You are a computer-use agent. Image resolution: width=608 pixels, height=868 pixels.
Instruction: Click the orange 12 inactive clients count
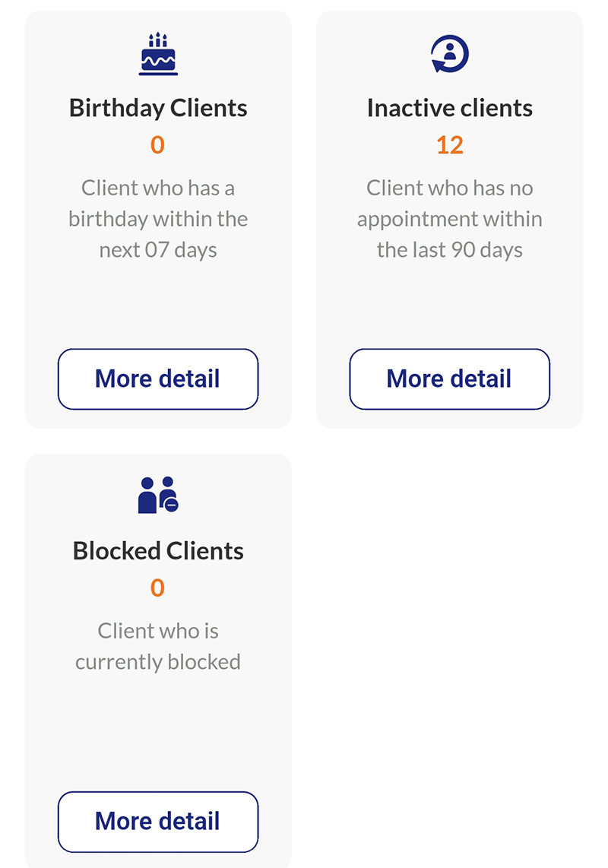point(449,144)
